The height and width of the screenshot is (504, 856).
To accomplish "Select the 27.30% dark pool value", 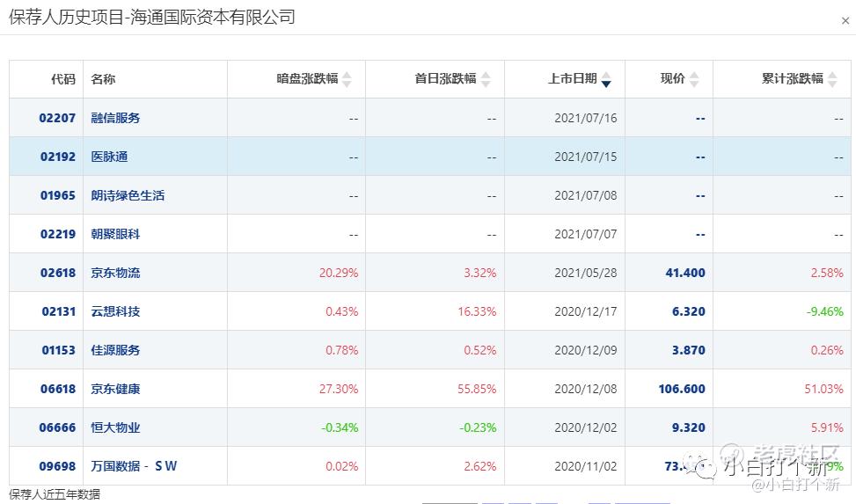I will click(x=339, y=390).
